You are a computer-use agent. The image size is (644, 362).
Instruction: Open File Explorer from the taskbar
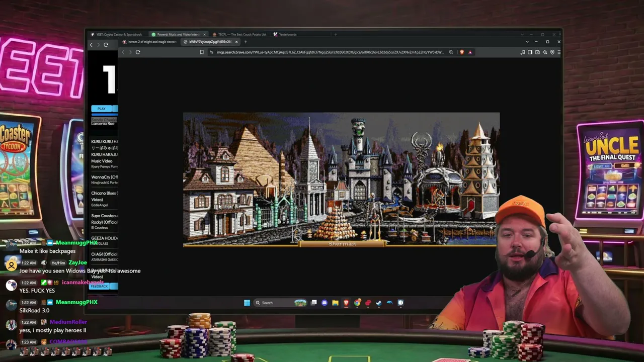click(x=335, y=303)
